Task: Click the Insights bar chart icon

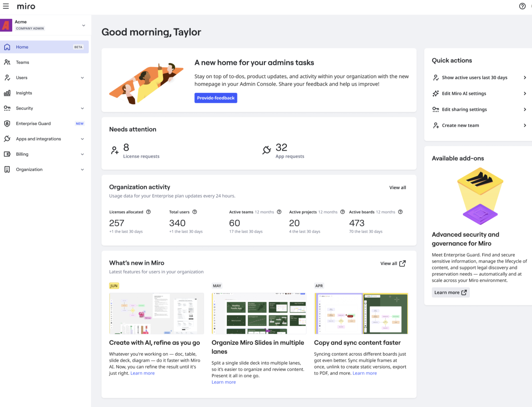Action: click(x=7, y=93)
